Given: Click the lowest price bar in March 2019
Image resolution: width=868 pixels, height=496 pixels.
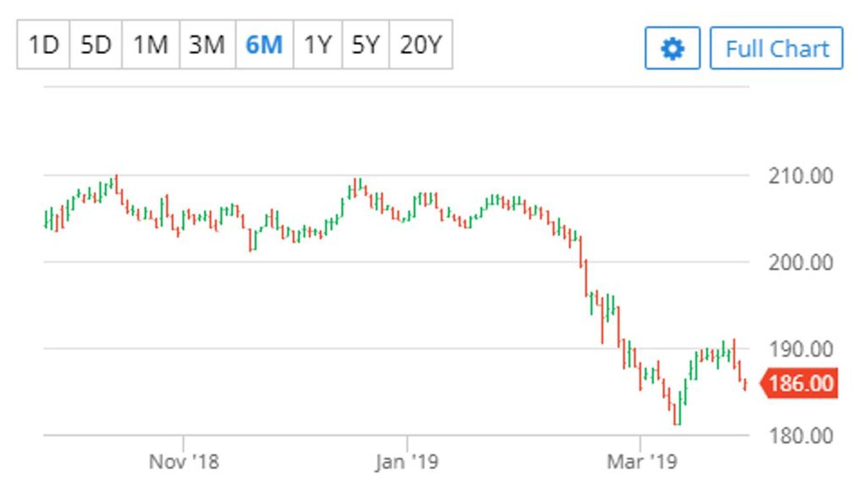Looking at the screenshot, I should [x=677, y=414].
